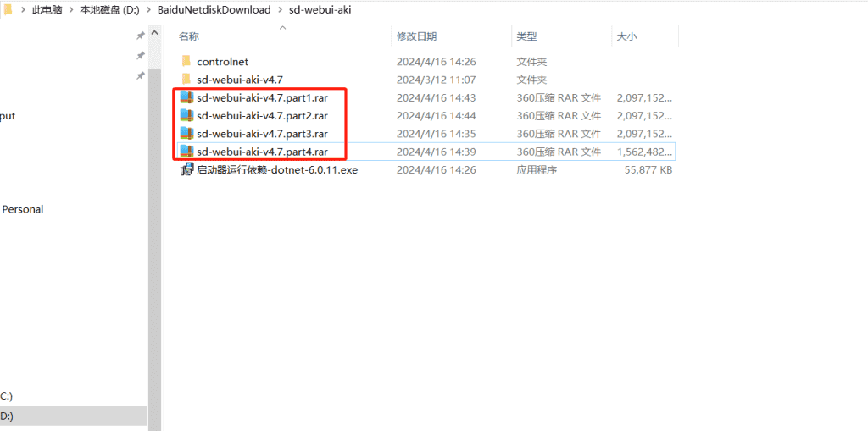Go to 此电脑 in the breadcrumb path
The width and height of the screenshot is (868, 431).
coord(47,10)
